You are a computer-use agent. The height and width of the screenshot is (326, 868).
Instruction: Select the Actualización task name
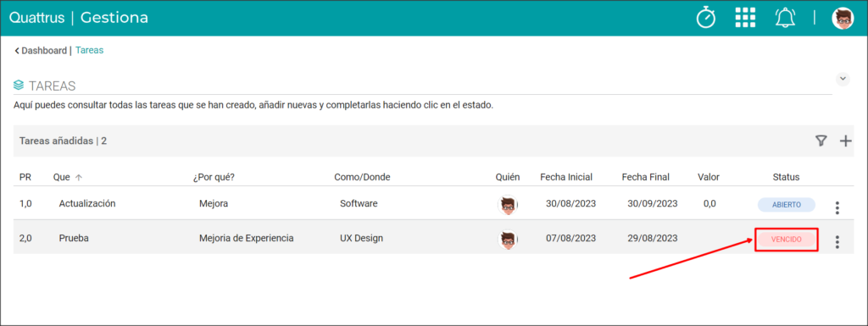[87, 203]
